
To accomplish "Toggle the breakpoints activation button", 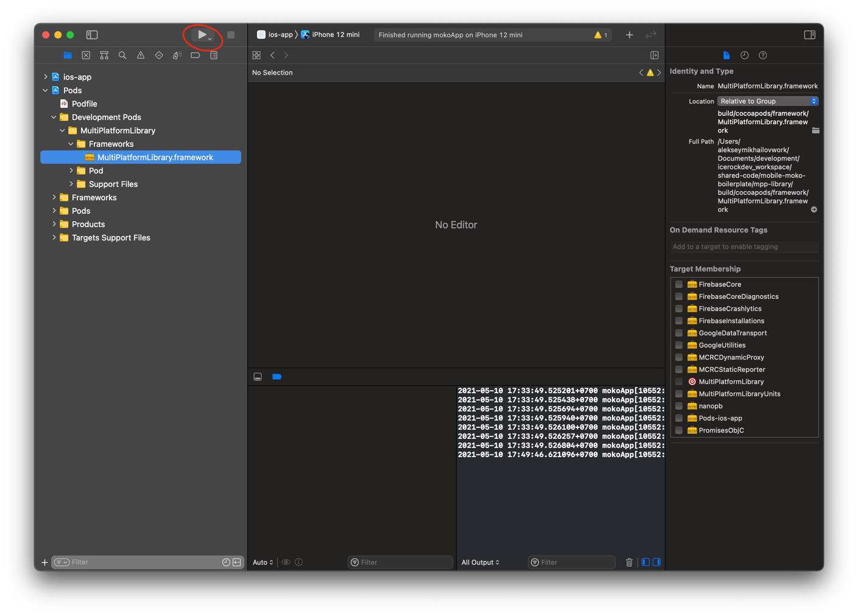I will coord(277,377).
